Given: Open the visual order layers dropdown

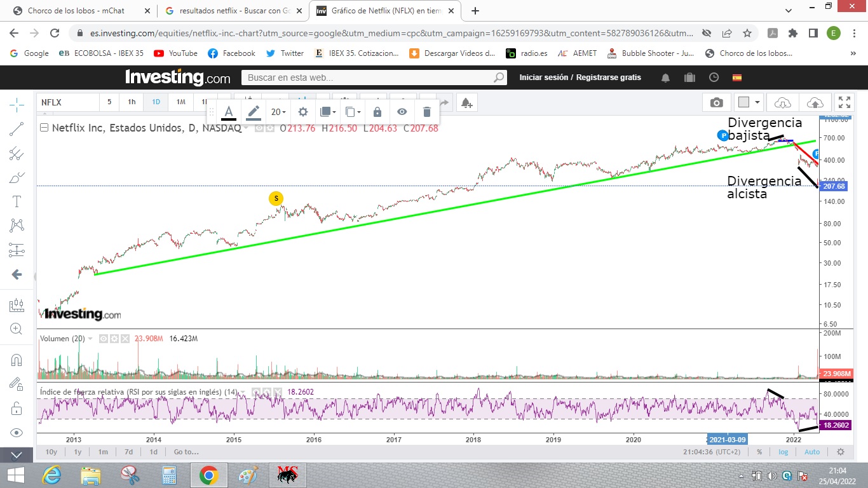Looking at the screenshot, I should [x=328, y=112].
